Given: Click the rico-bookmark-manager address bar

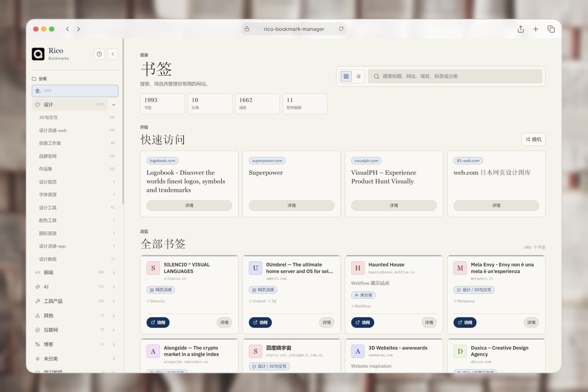Looking at the screenshot, I should pyautogui.click(x=294, y=29).
